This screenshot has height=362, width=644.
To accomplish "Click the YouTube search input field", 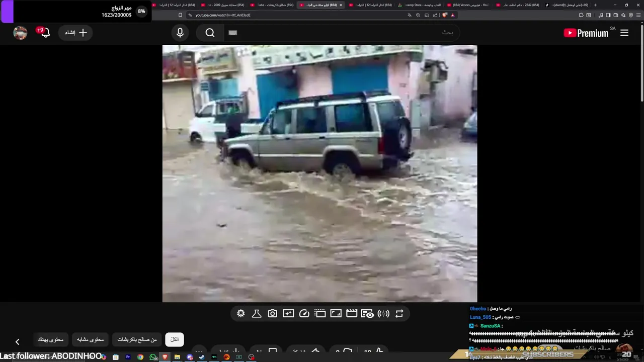I will 342,33.
